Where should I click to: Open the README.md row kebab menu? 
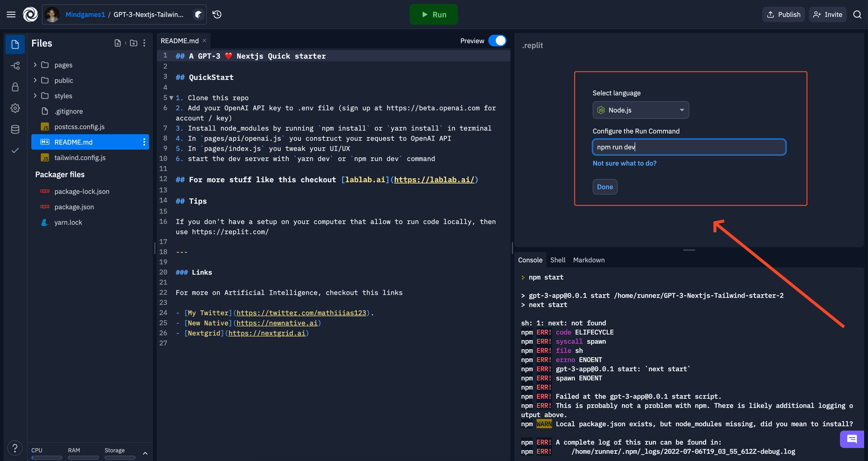click(x=144, y=142)
